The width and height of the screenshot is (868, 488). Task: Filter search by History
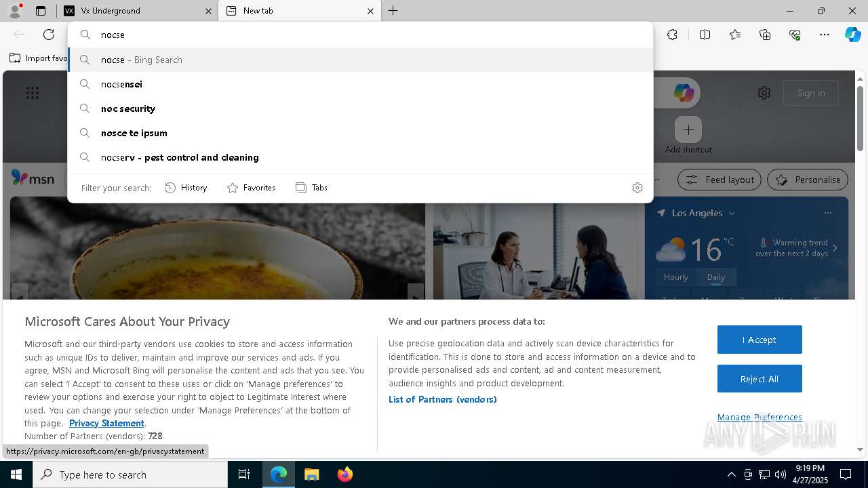[186, 188]
